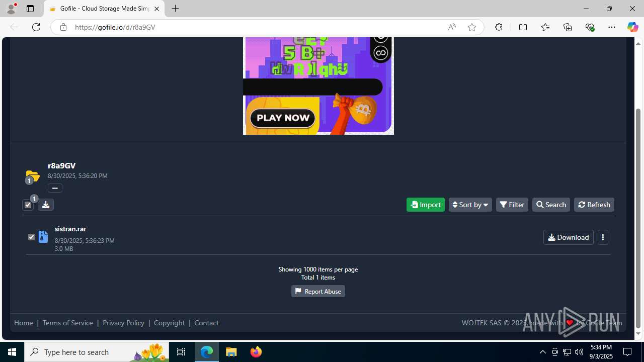Image resolution: width=644 pixels, height=362 pixels.
Task: Open the Filter button
Action: tap(512, 205)
